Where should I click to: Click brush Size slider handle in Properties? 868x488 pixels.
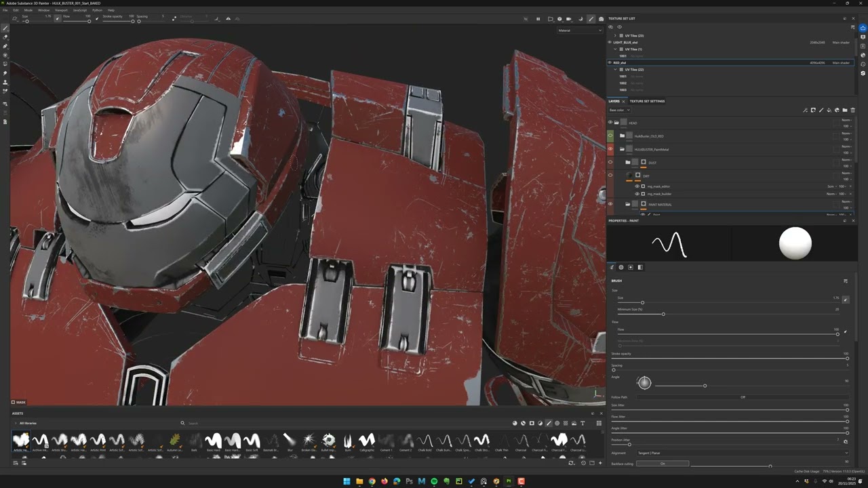tap(642, 303)
